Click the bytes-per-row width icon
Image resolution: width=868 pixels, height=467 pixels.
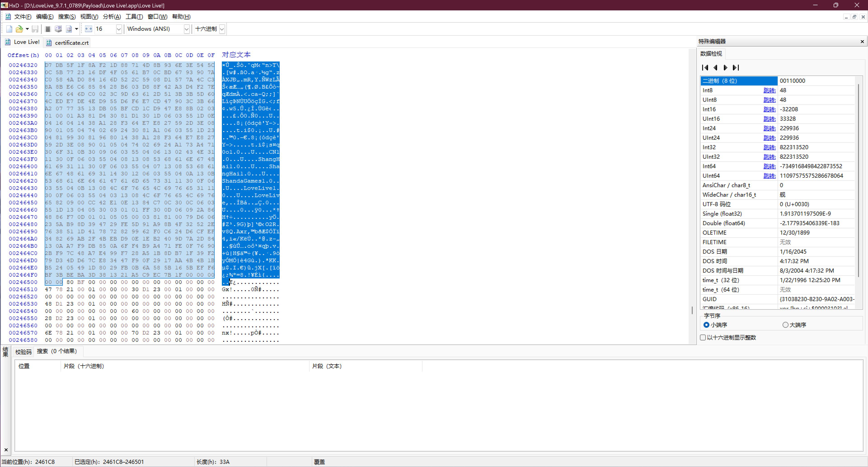tap(88, 29)
